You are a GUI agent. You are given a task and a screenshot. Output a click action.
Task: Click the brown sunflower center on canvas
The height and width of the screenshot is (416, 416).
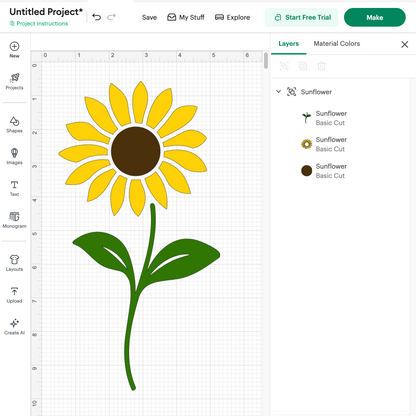136,151
